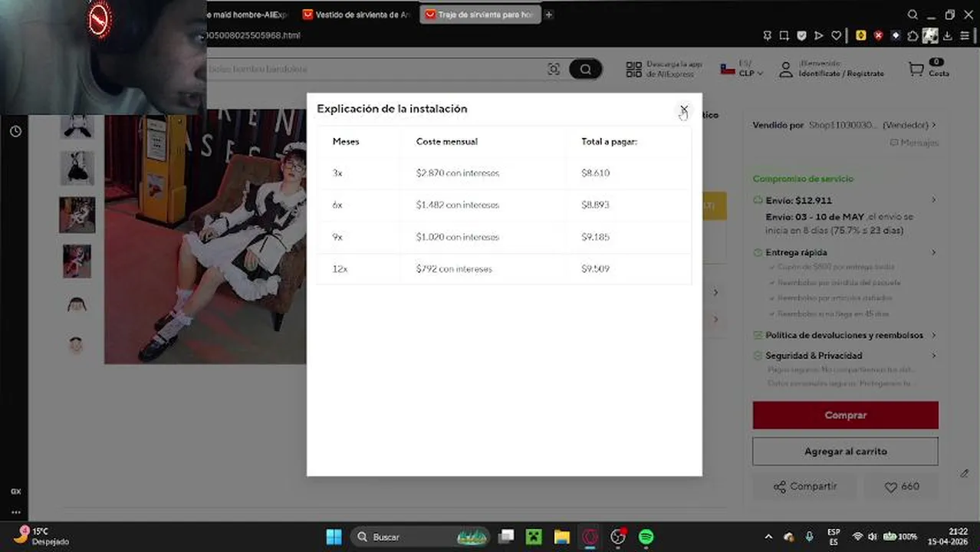Expand the seller Shop1103003 chevron

tap(934, 125)
